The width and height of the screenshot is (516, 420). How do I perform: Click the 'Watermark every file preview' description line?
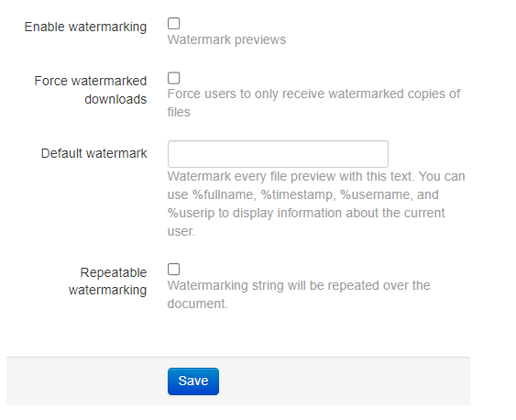tap(316, 176)
